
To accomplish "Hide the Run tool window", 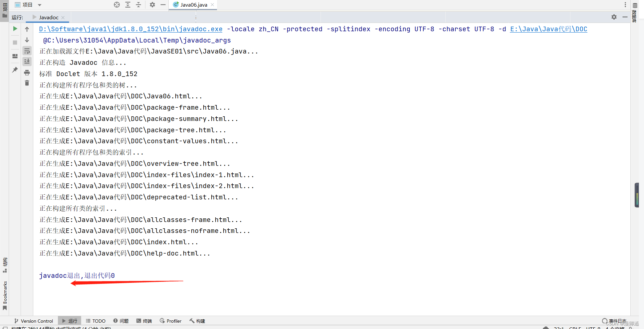I will [x=625, y=17].
